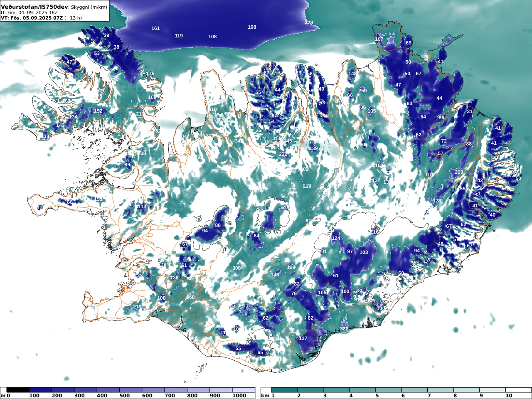The width and height of the screenshot is (532, 399).
Task: Click the 113 value in the west
Action: pyautogui.click(x=142, y=206)
